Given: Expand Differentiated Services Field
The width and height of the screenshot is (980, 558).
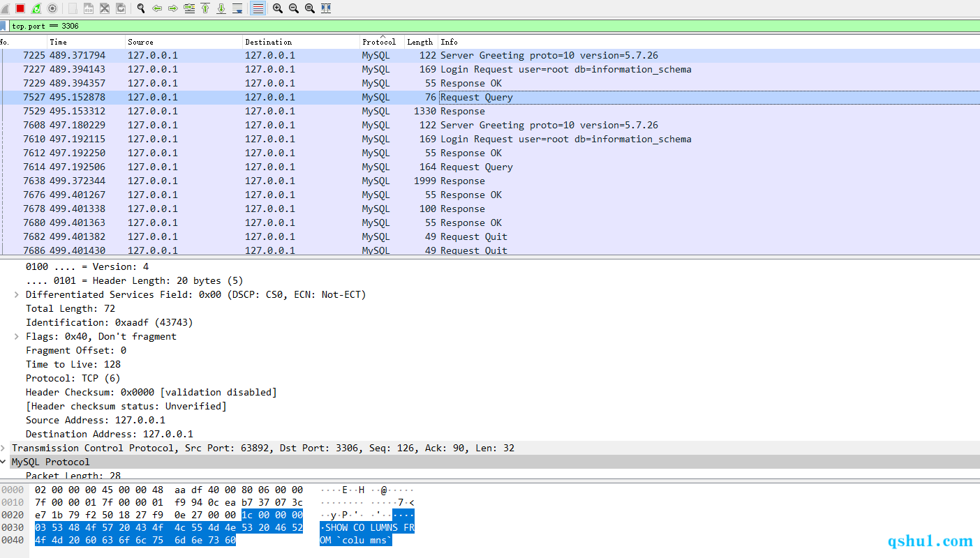Looking at the screenshot, I should pyautogui.click(x=17, y=294).
